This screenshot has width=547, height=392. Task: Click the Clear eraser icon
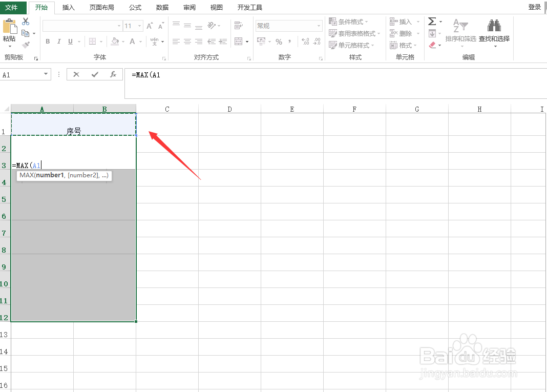click(x=432, y=45)
